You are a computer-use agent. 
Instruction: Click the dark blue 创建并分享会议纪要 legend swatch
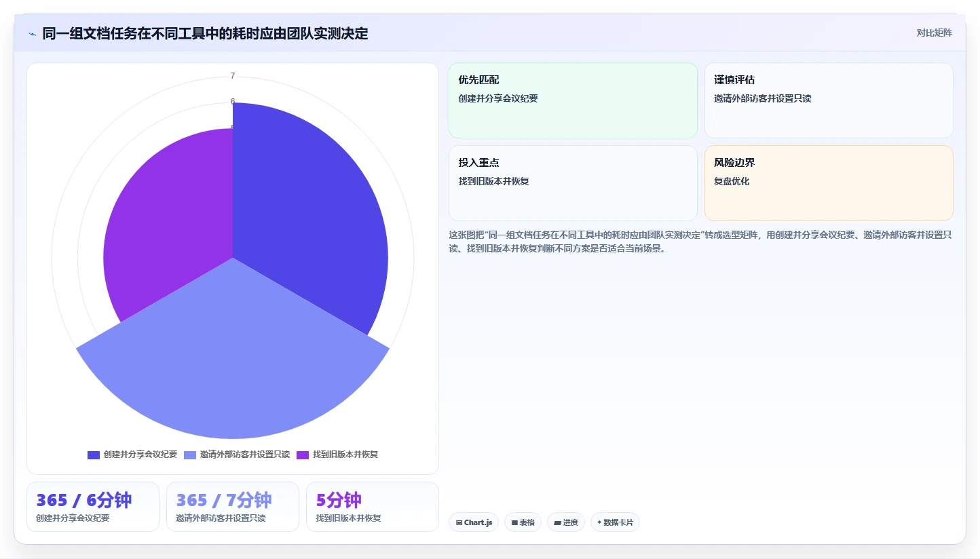pos(94,455)
